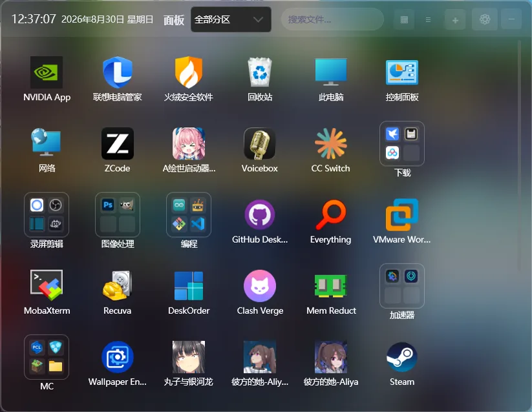This screenshot has width=532, height=412.
Task: Click the panel's vertical scrollbar
Action: 519,155
